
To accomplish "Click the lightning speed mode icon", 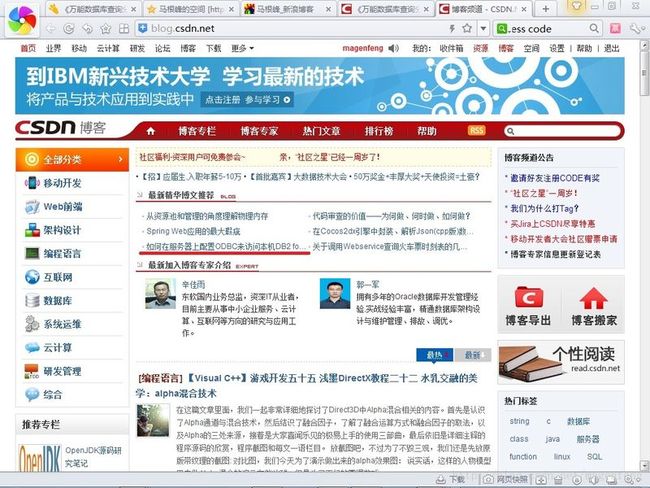I will tap(452, 28).
